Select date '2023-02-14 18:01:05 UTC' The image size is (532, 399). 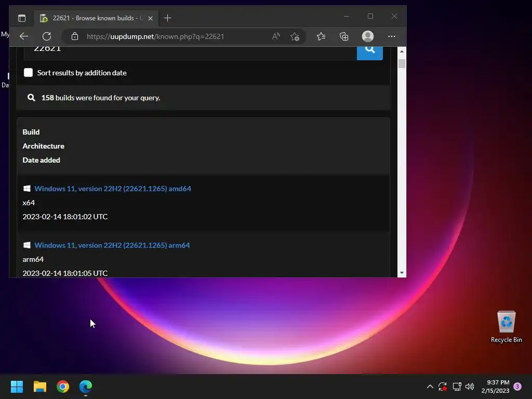click(65, 273)
